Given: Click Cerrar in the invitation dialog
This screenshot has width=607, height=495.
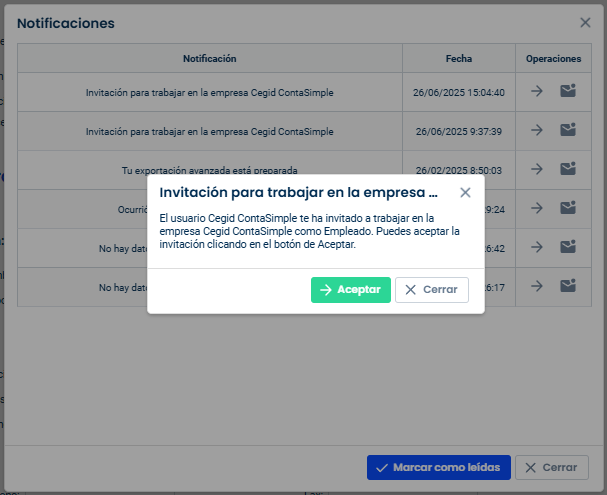Looking at the screenshot, I should (x=432, y=289).
